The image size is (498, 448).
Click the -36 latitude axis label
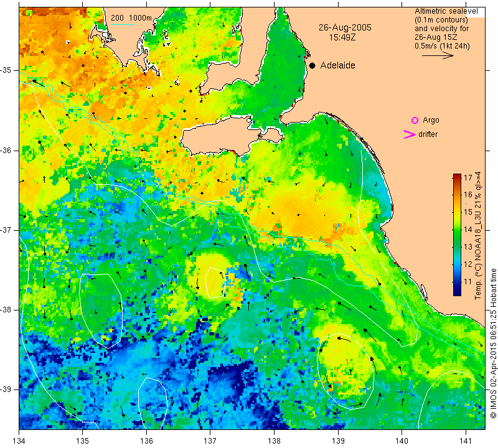point(6,150)
